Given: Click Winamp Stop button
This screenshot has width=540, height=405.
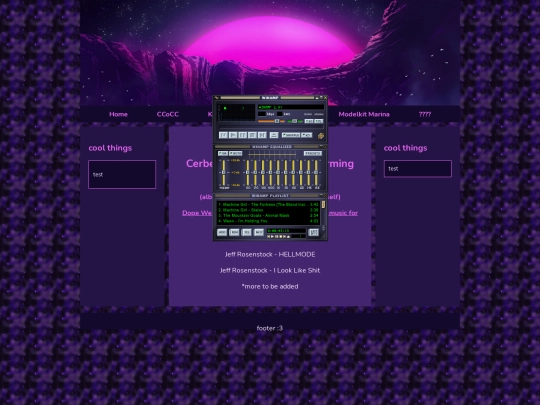Looking at the screenshot, I should coord(252,135).
